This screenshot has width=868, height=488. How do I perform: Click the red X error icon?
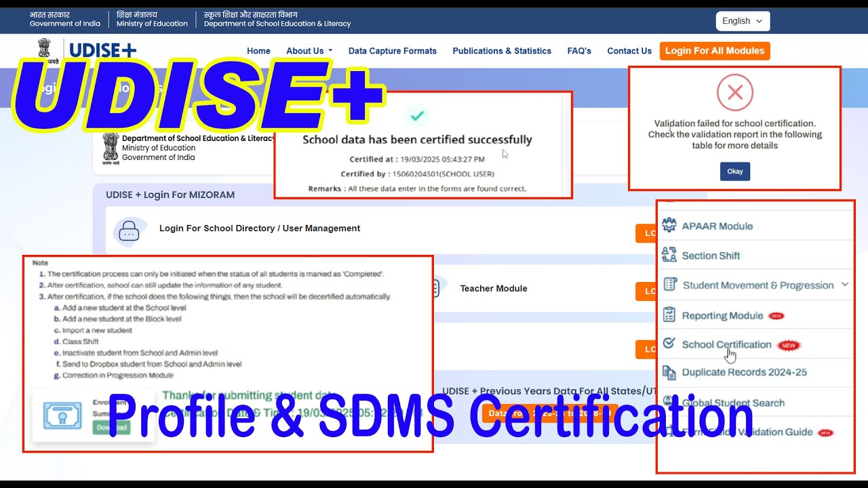735,93
